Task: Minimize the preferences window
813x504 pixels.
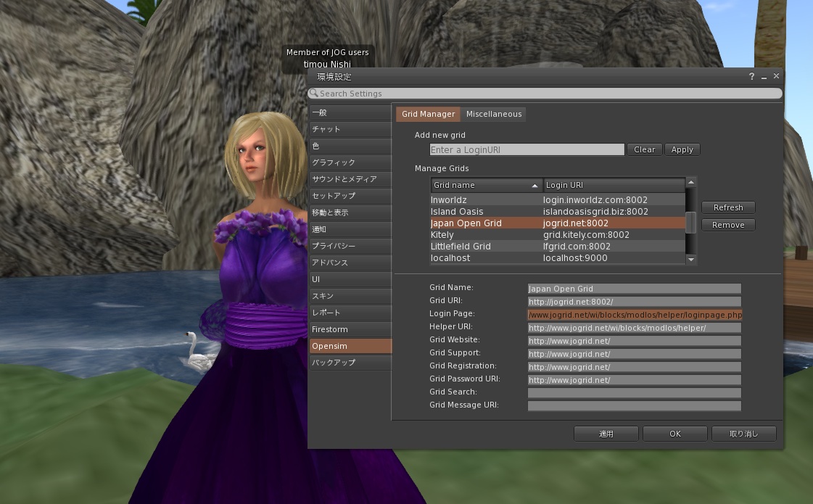Action: (x=764, y=76)
